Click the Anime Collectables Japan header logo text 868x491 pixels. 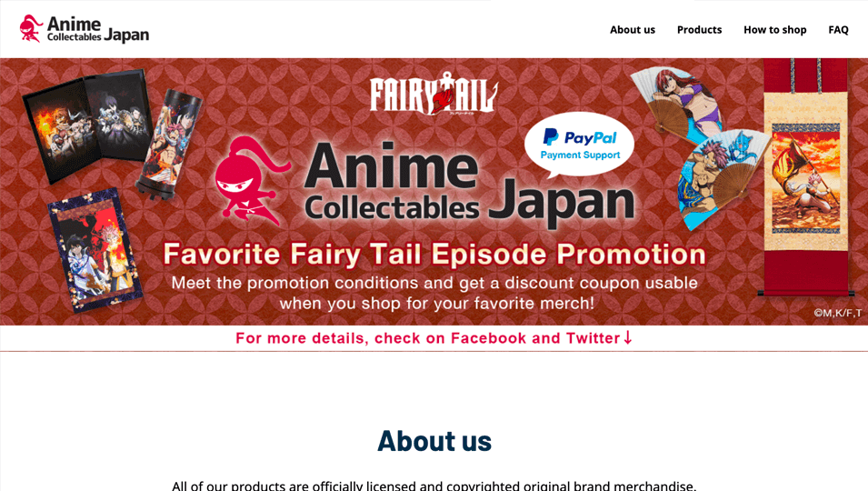pyautogui.click(x=98, y=29)
